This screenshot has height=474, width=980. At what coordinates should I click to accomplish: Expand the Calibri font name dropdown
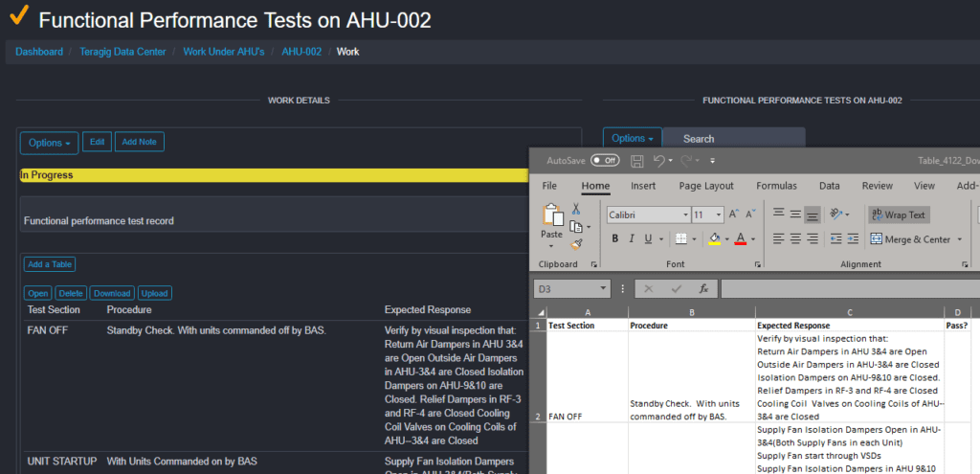[x=685, y=214]
